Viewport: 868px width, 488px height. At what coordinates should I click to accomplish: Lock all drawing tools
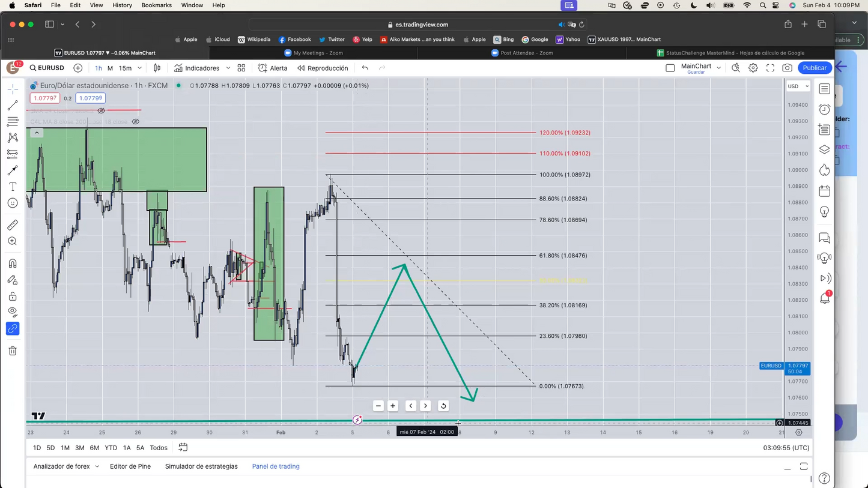[x=13, y=297]
